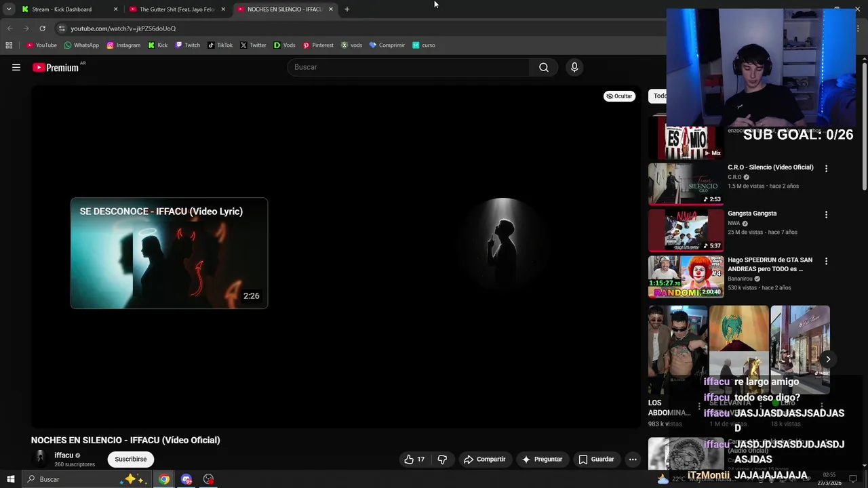The width and height of the screenshot is (868, 488).
Task: Open options for Gangsta Gangsta video
Action: tap(826, 215)
